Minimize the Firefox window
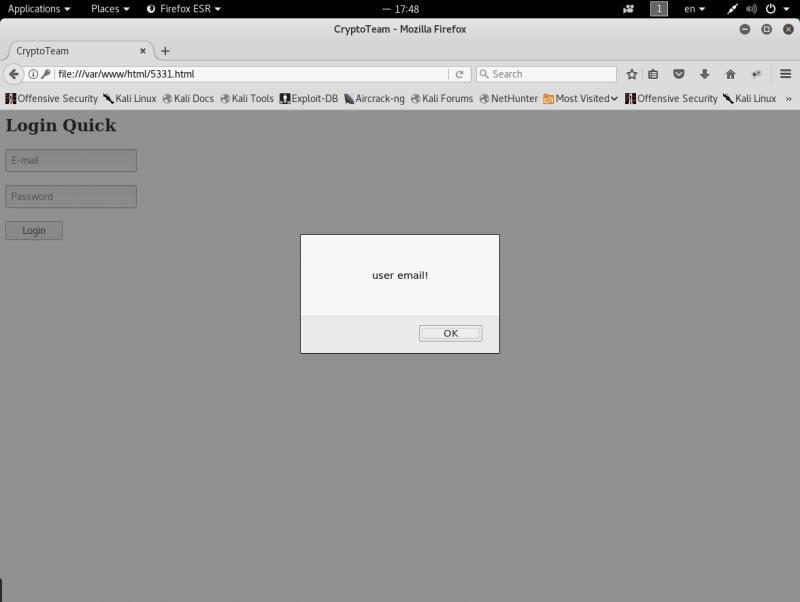This screenshot has height=602, width=800. point(745,29)
